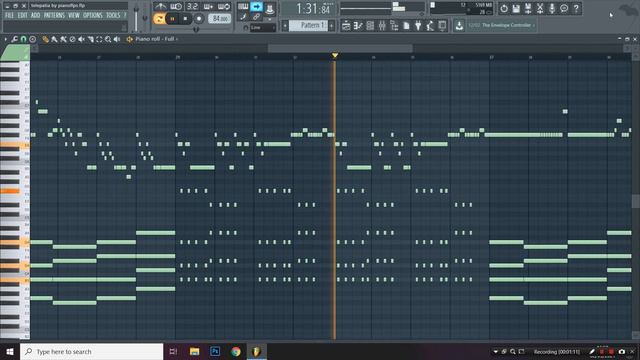The height and width of the screenshot is (360, 640).
Task: Open the Piano roll view icon
Action: point(358,26)
